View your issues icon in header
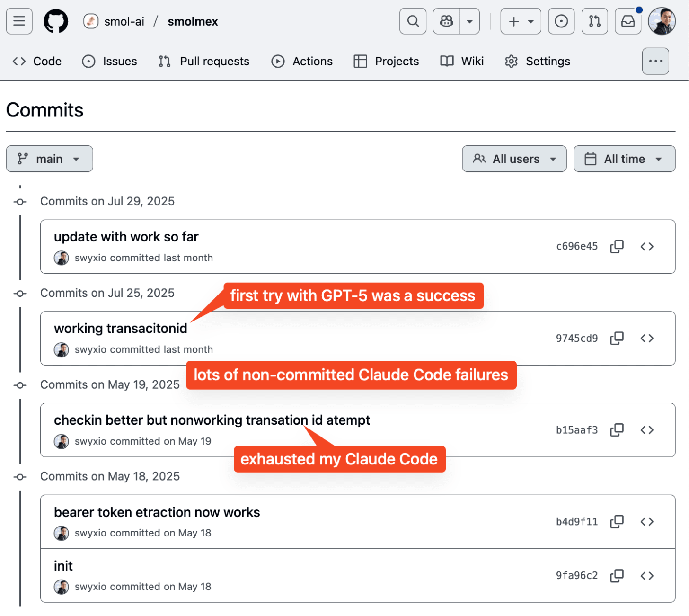Screen dimensions: 689x616 point(561,21)
